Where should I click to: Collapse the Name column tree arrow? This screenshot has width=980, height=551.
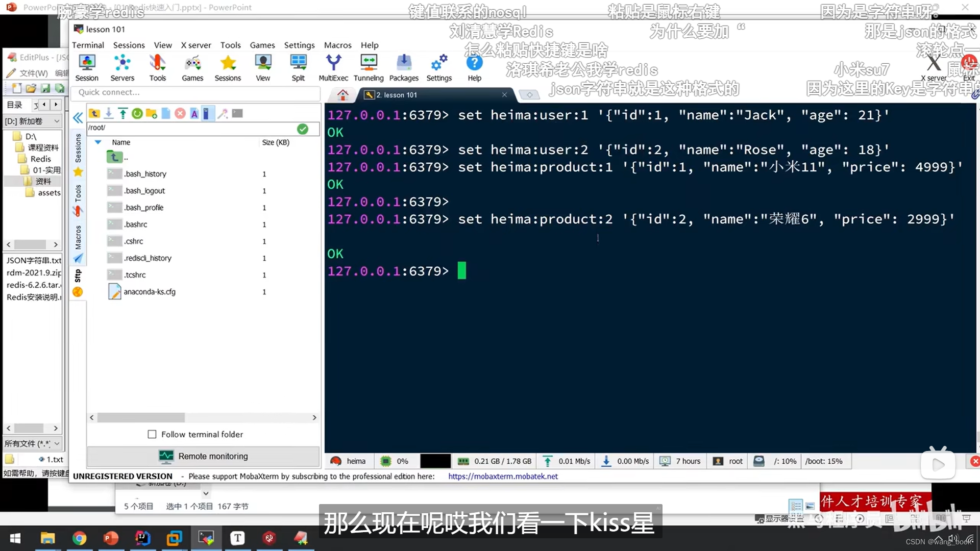[x=98, y=142]
